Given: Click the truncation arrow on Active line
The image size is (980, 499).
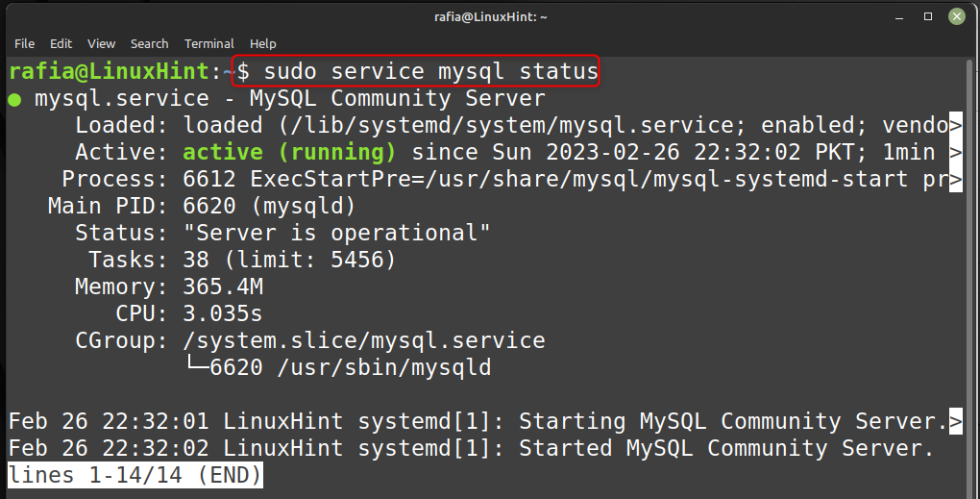Looking at the screenshot, I should coord(956,153).
